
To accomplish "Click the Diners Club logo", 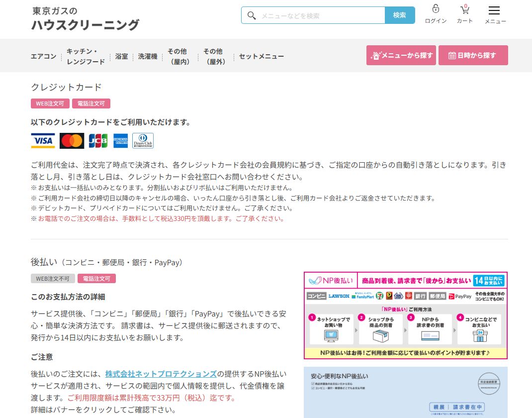I will 143,141.
